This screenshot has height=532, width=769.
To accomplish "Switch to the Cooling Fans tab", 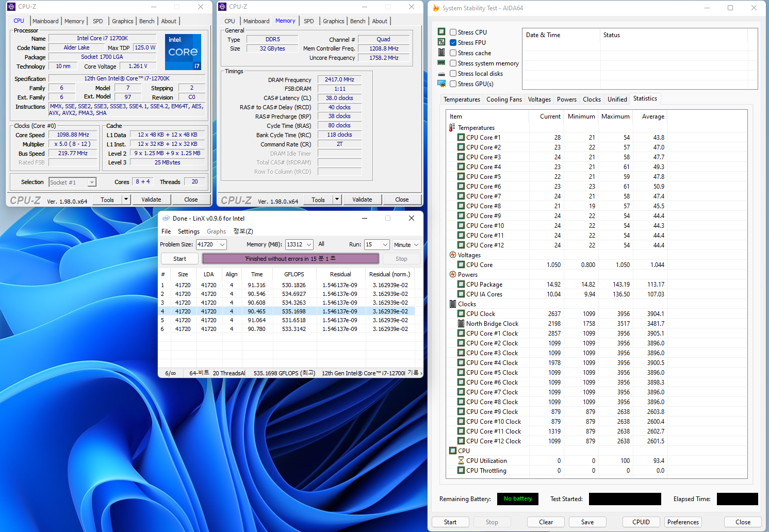I will (504, 99).
